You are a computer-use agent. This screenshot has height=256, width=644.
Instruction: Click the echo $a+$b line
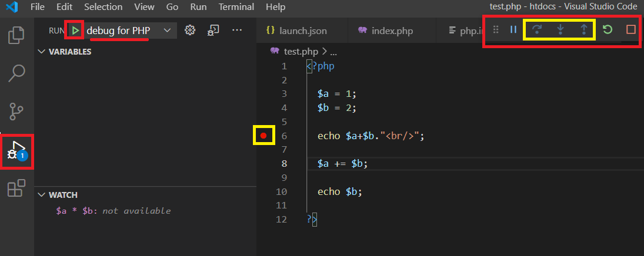click(371, 136)
